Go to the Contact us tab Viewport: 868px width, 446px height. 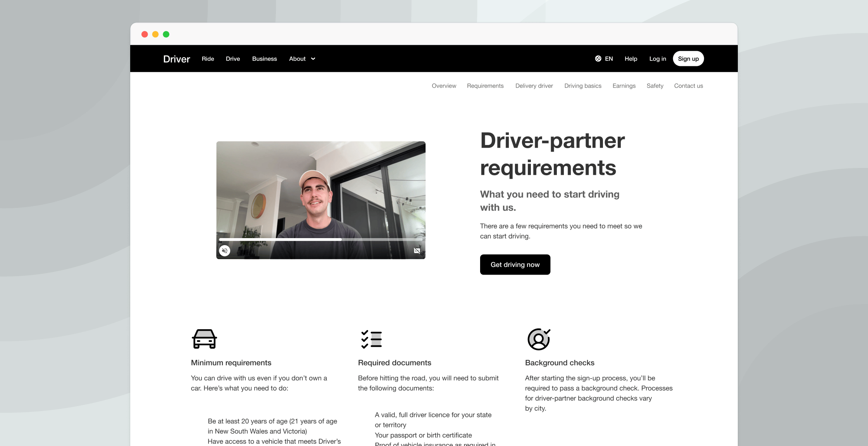(689, 86)
